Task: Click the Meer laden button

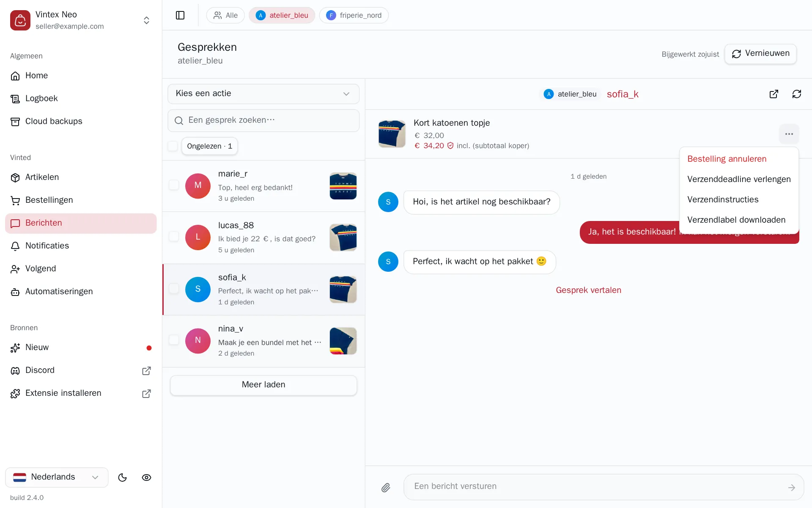Action: click(263, 385)
